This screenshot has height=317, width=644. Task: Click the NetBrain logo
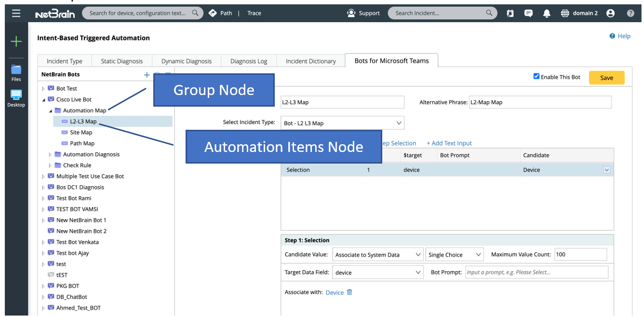[x=55, y=14]
